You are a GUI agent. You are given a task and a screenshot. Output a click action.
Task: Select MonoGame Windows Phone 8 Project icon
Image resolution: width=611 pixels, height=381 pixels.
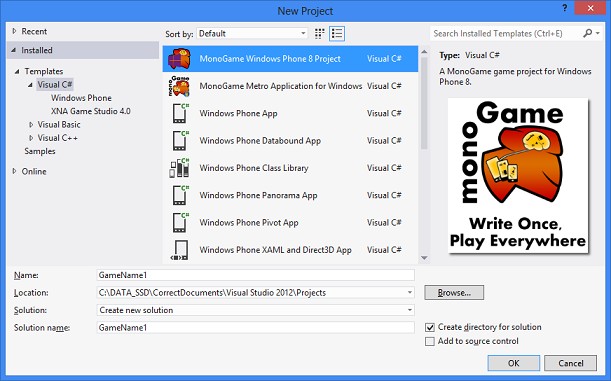[x=179, y=59]
